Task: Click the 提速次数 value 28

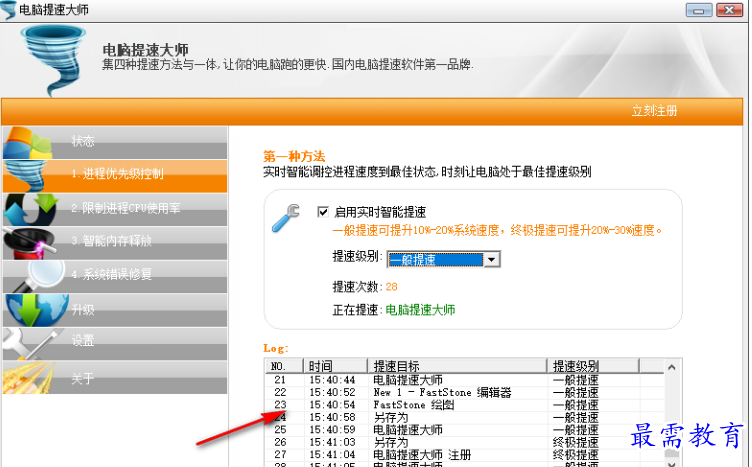Action: pyautogui.click(x=391, y=287)
